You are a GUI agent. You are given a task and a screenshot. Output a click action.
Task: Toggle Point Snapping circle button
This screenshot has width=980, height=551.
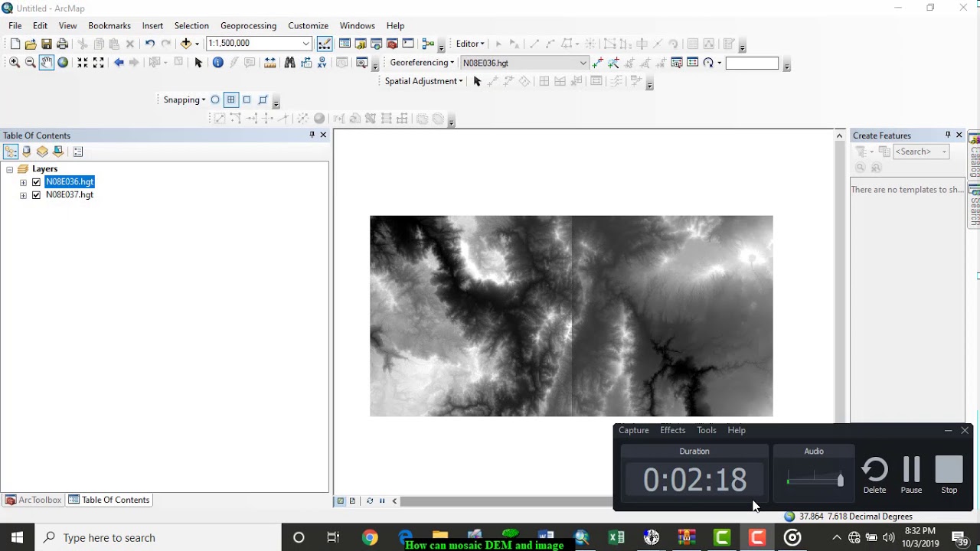tap(215, 99)
